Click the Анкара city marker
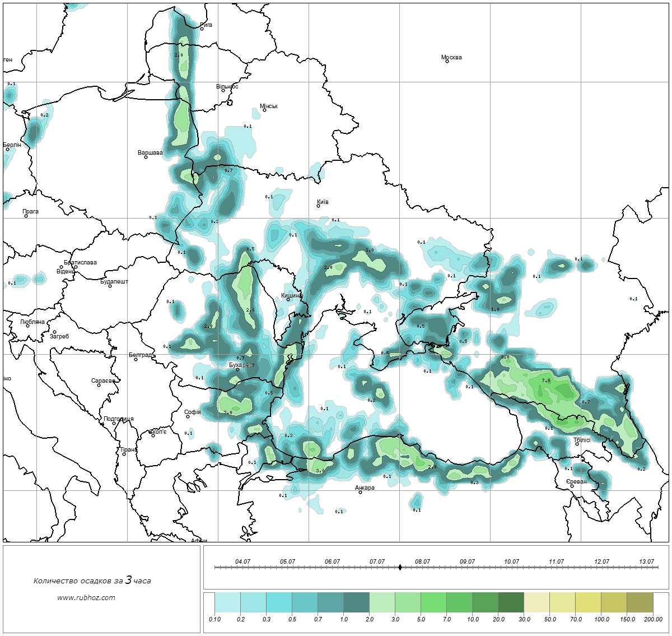 coord(360,492)
